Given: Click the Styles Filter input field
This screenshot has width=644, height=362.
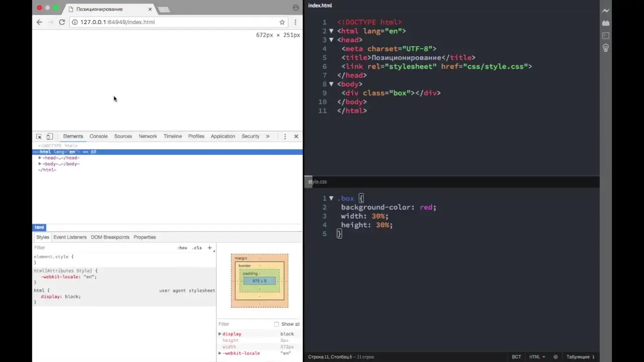Looking at the screenshot, I should pyautogui.click(x=103, y=248).
